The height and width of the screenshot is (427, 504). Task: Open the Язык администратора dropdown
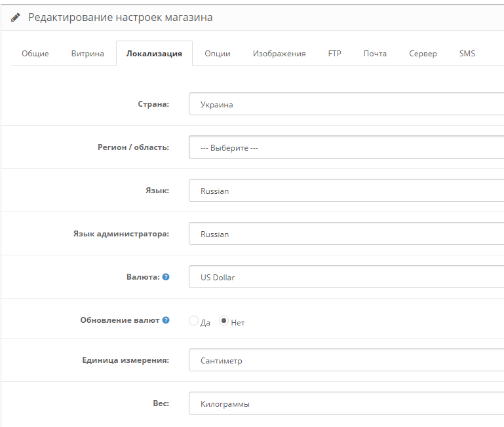(x=347, y=234)
